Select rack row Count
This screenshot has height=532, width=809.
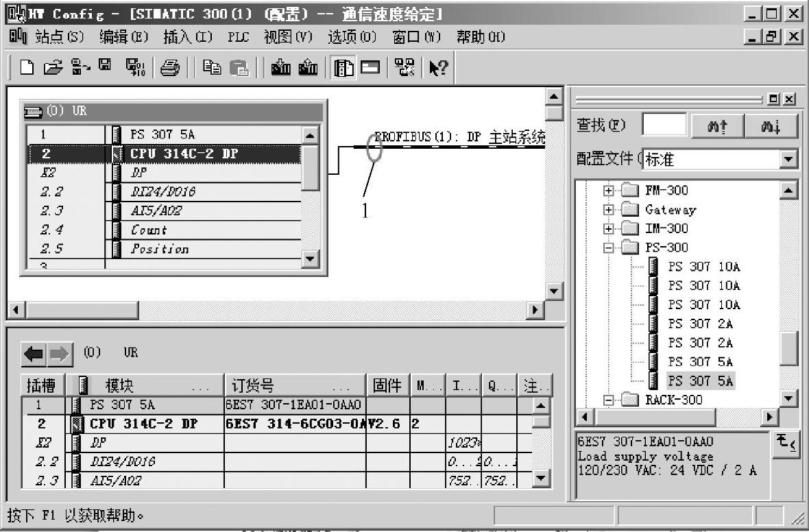pos(164,230)
